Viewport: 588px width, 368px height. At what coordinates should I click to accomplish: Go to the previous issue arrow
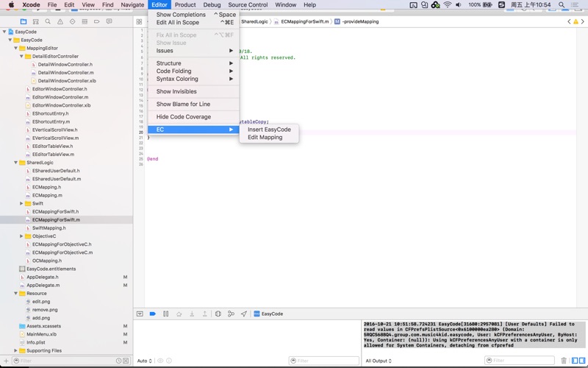point(569,22)
